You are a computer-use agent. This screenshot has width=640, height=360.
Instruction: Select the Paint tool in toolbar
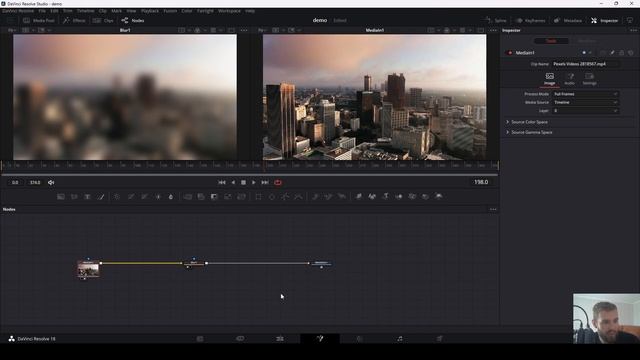pos(100,197)
